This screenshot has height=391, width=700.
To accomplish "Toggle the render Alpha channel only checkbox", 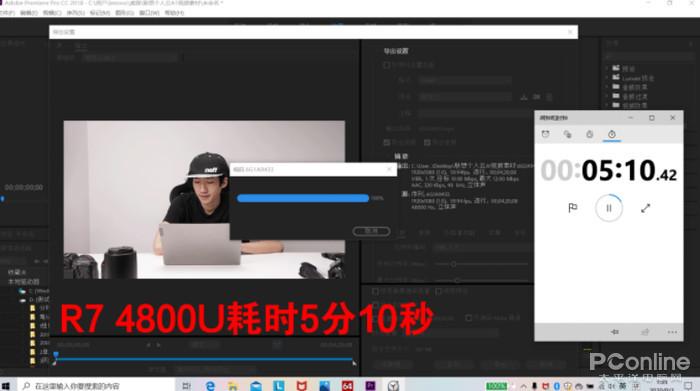I will (x=468, y=318).
